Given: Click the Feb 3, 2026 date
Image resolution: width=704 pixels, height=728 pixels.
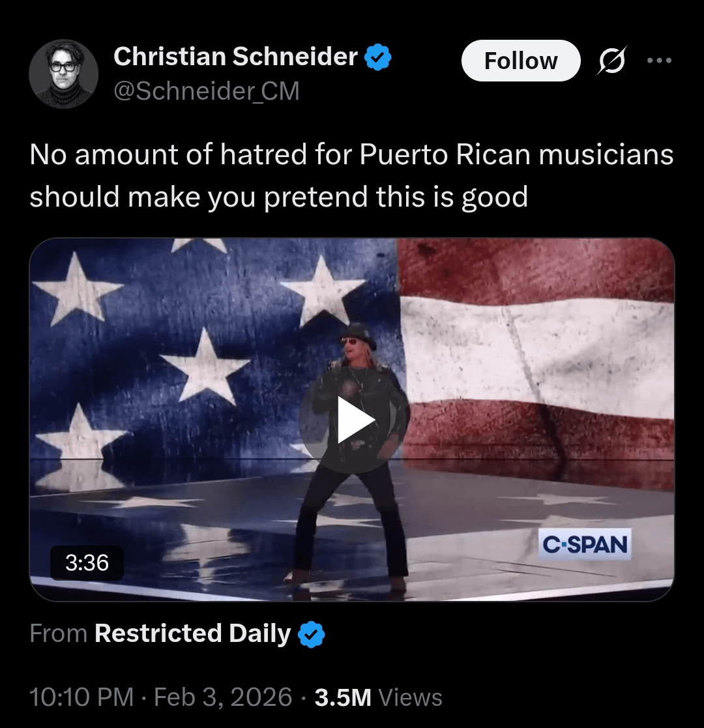Looking at the screenshot, I should tap(222, 697).
